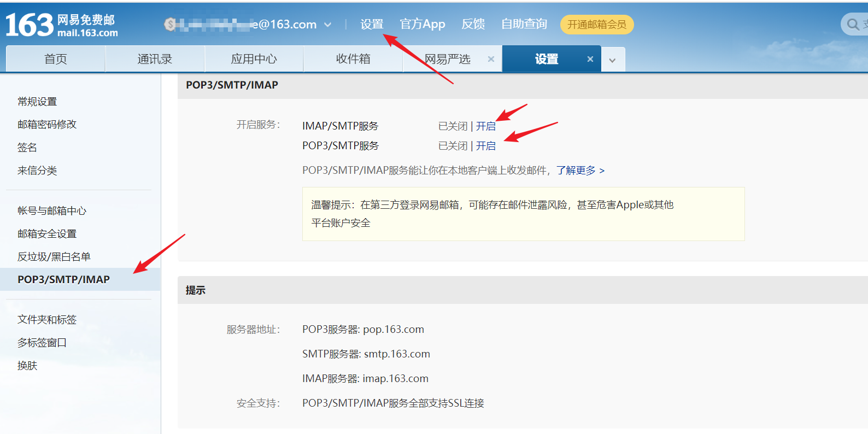
Task: Click the POP3/SMTP服务 label
Action: point(341,146)
